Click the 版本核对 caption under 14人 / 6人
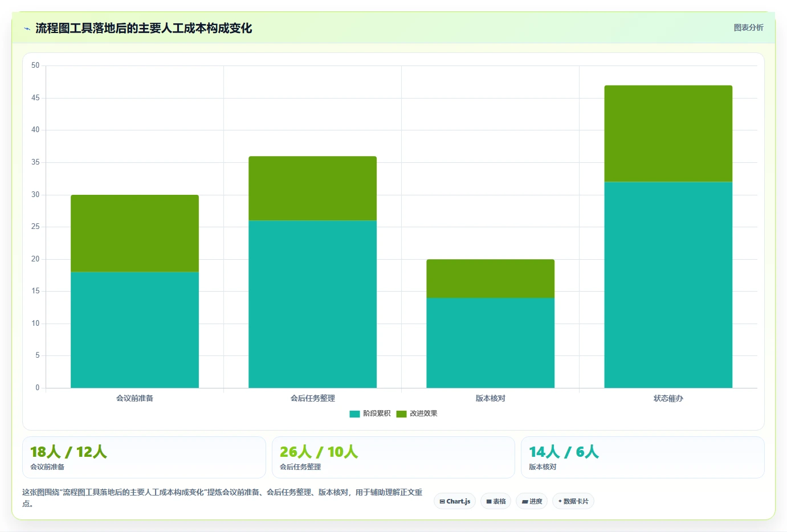This screenshot has width=787, height=532. (x=543, y=467)
